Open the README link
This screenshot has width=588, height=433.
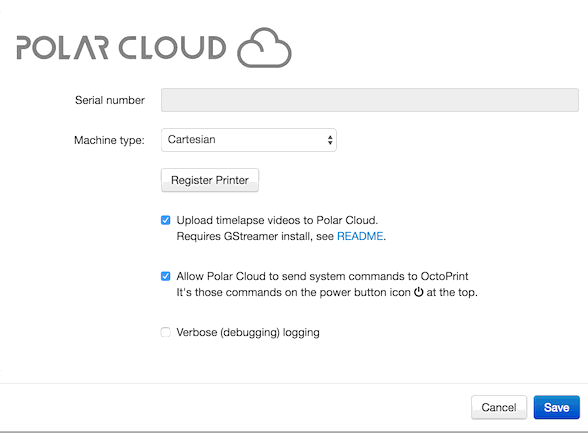pos(360,236)
